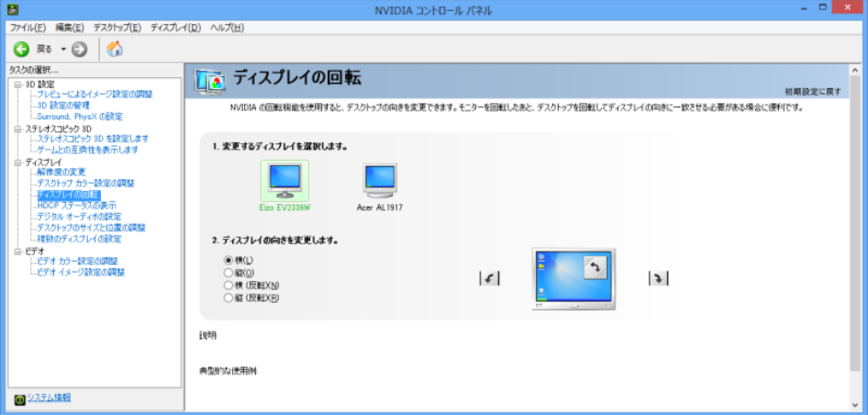Image resolution: width=868 pixels, height=415 pixels.
Task: Click the 初期設定に戻す restore defaults link
Action: [x=813, y=92]
